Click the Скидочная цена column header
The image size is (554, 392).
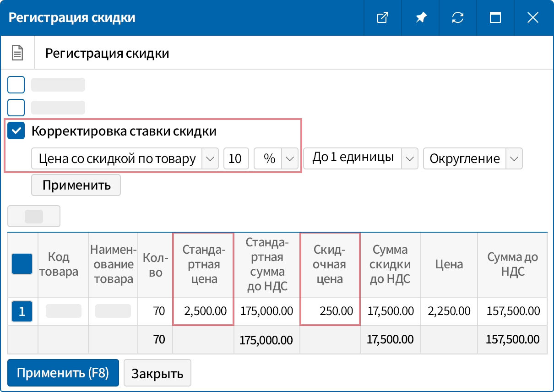tap(330, 265)
